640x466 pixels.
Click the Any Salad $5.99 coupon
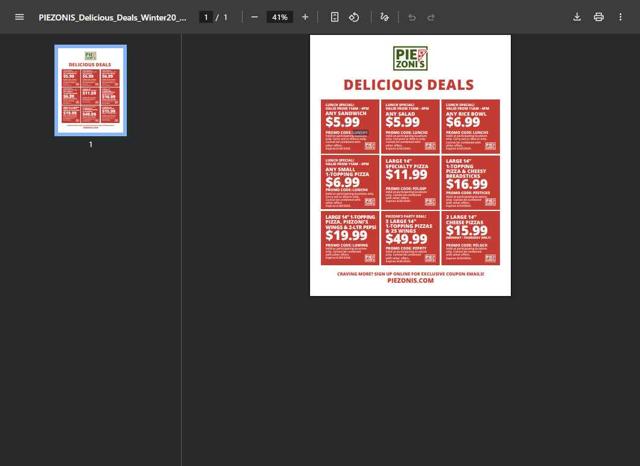click(410, 126)
